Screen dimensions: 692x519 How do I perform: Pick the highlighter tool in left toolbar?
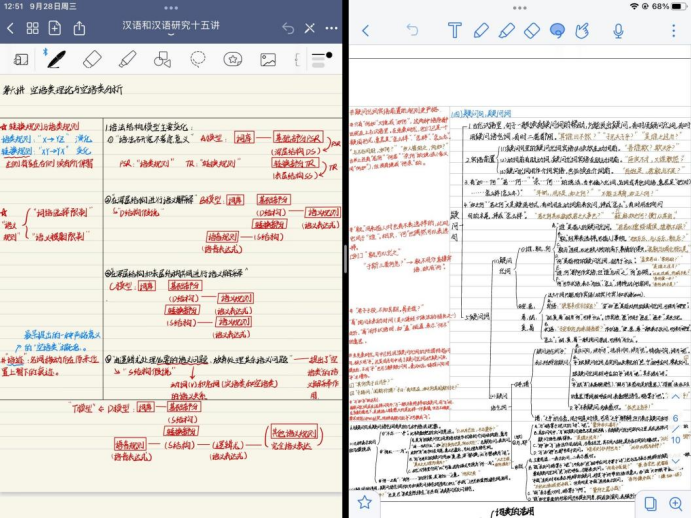click(x=127, y=59)
